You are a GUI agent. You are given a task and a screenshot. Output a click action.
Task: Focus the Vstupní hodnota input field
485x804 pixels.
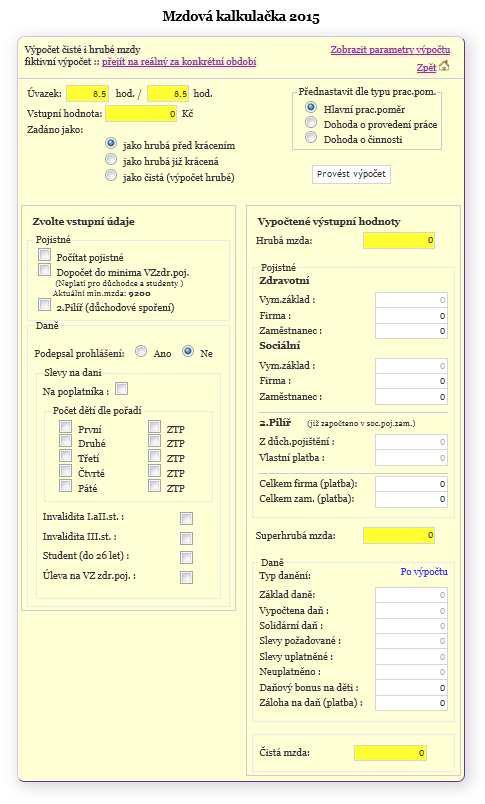pyautogui.click(x=142, y=114)
